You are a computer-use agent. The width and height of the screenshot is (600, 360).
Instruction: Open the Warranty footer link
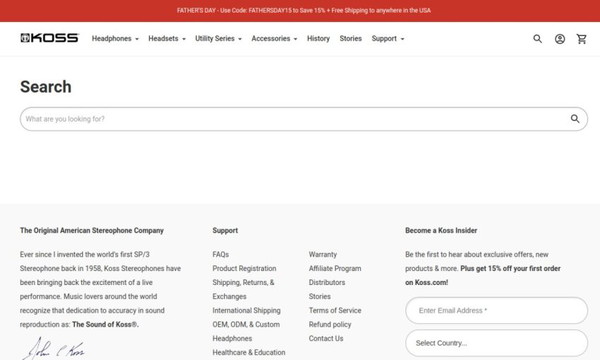323,254
